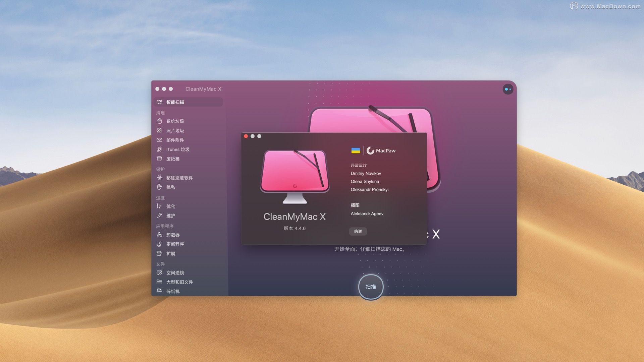Click the 保护 section header in sidebar
The height and width of the screenshot is (362, 644).
pos(160,169)
